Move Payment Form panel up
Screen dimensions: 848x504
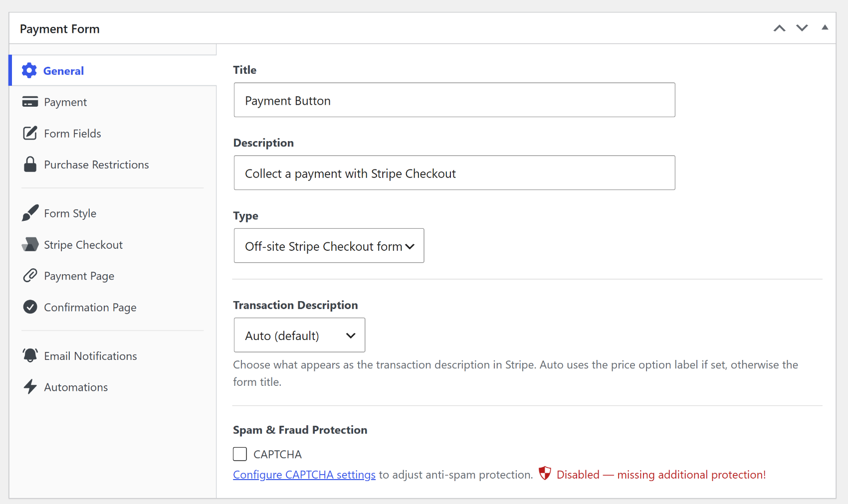pos(780,28)
